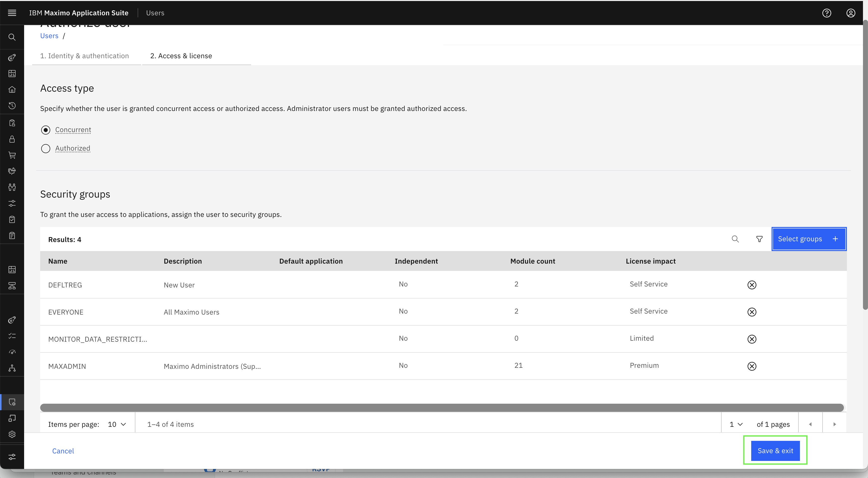Remove the DEFLTREG security group
Image resolution: width=868 pixels, height=478 pixels.
(752, 285)
